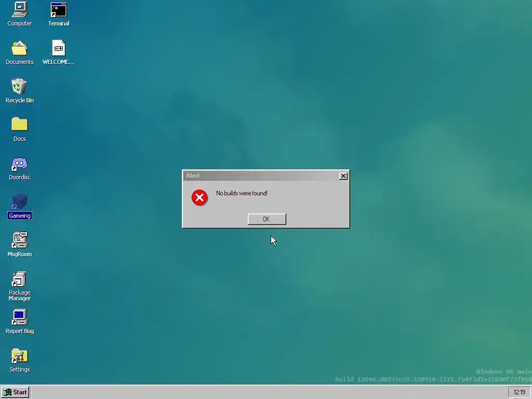Screen dimensions: 532x399
Task: Click the "No builds were found!" message
Action: click(x=242, y=193)
